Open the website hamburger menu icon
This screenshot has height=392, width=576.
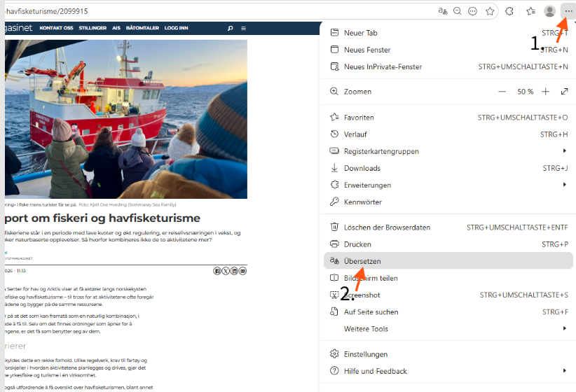pyautogui.click(x=243, y=28)
